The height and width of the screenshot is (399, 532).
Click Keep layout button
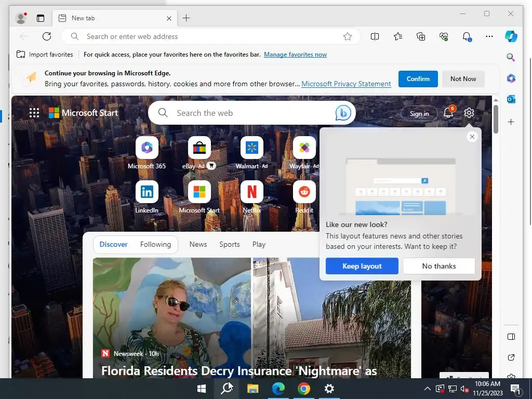coord(362,266)
